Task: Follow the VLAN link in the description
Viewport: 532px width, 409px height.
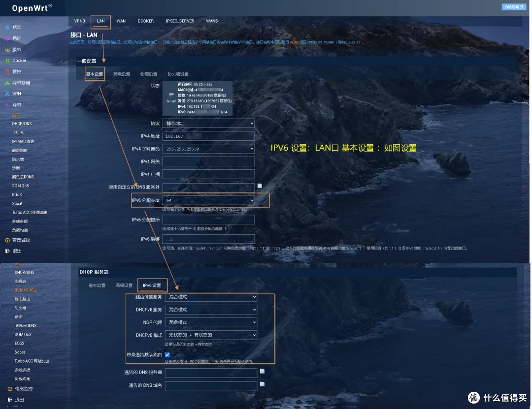Action: pos(294,42)
